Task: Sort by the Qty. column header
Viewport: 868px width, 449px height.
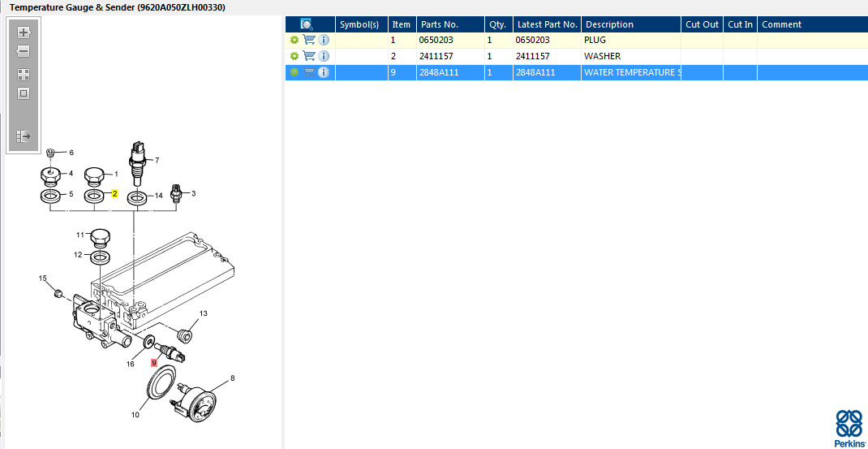Action: (499, 24)
